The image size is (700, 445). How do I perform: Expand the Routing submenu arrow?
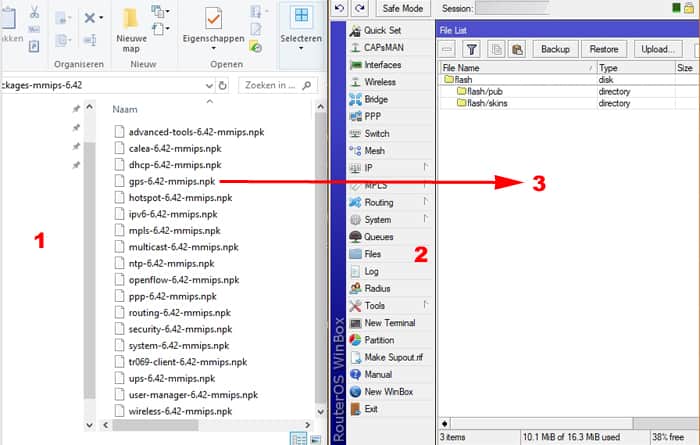click(x=425, y=201)
